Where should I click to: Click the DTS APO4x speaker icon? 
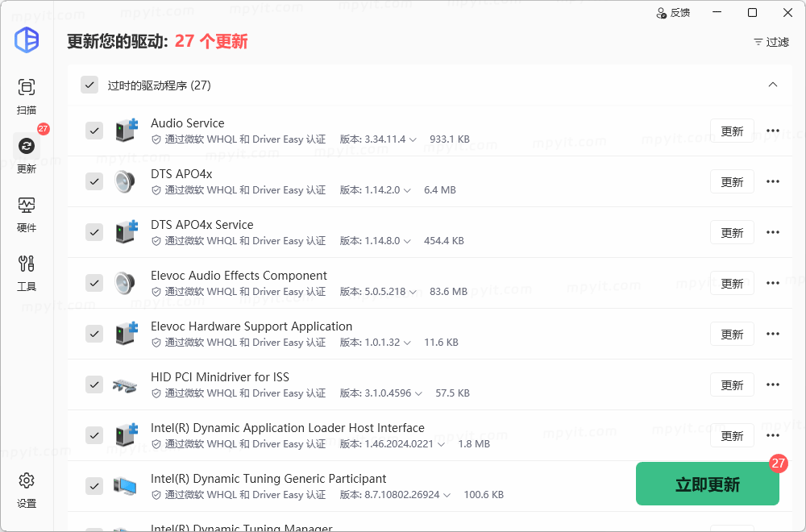pos(125,181)
